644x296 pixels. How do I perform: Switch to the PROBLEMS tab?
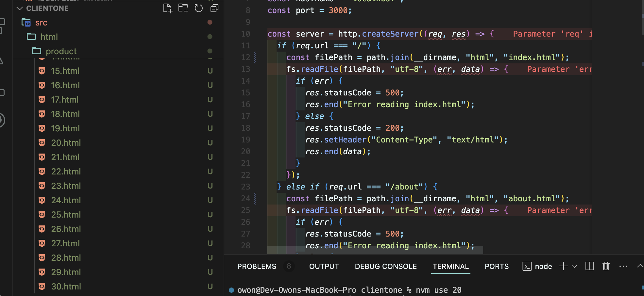tap(257, 267)
